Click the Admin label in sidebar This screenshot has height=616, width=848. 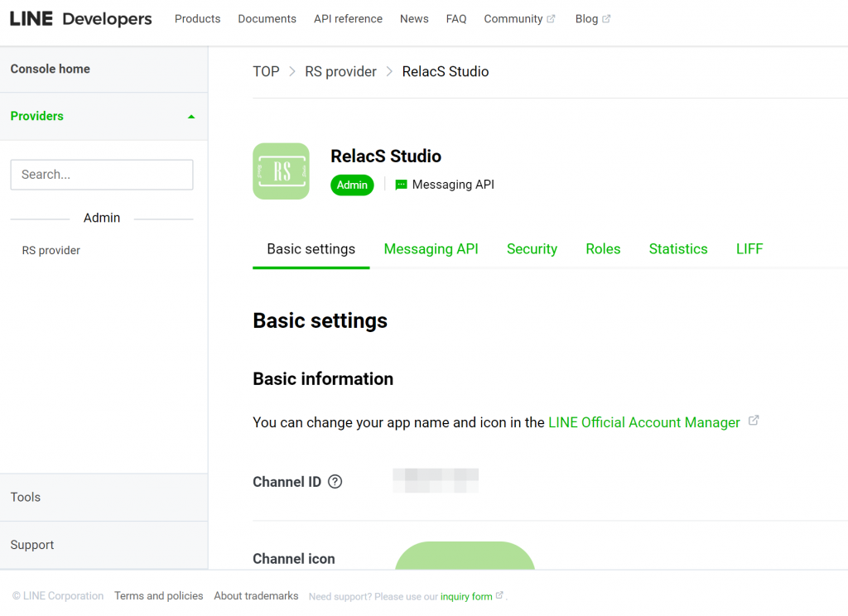[x=102, y=218]
